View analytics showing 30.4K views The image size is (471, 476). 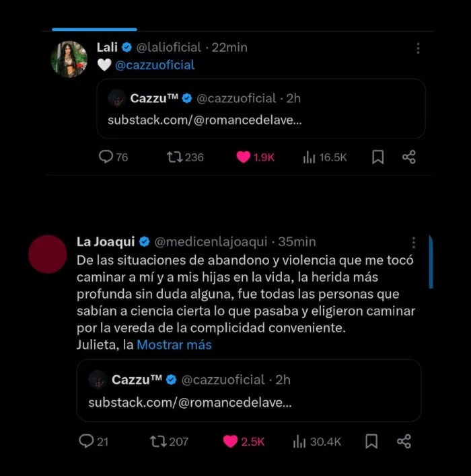[300, 441]
